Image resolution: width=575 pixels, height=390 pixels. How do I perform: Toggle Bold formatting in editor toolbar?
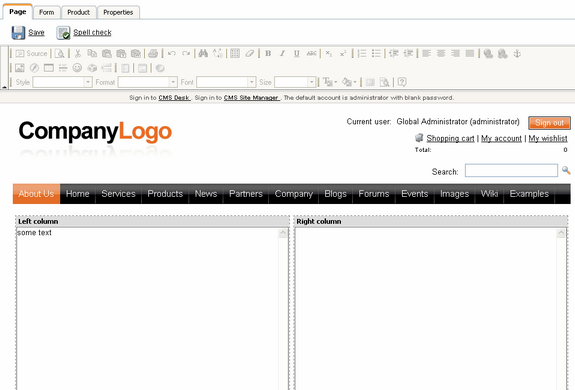click(268, 54)
